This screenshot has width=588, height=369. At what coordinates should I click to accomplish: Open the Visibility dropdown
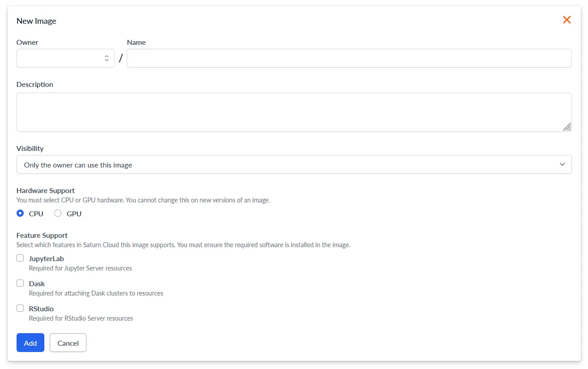(294, 164)
